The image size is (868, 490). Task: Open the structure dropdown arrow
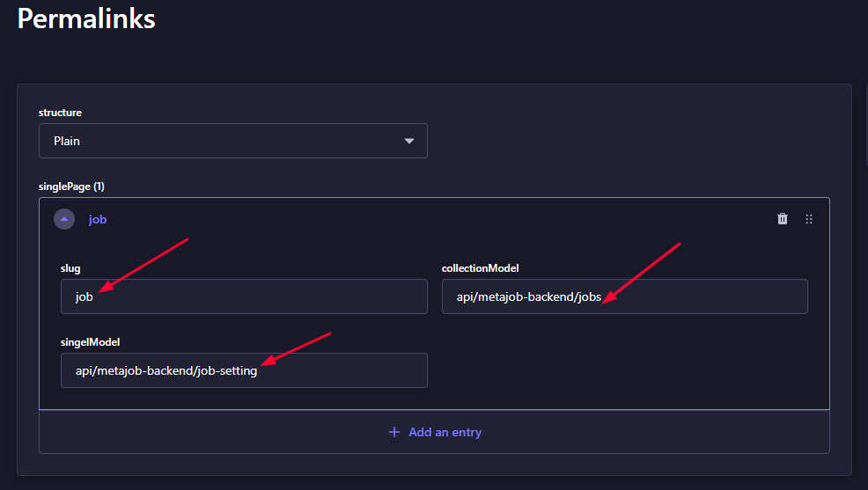[409, 141]
